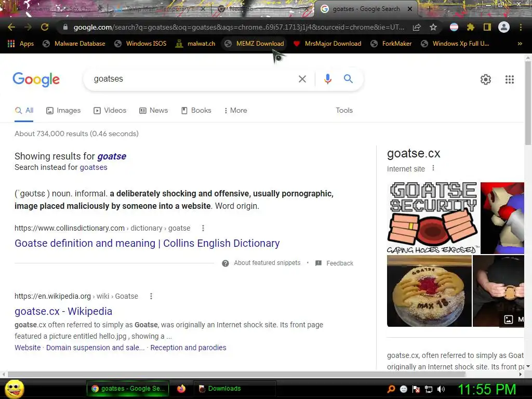Viewport: 532px width, 399px height.
Task: Open the Website sitelink
Action: (x=28, y=348)
